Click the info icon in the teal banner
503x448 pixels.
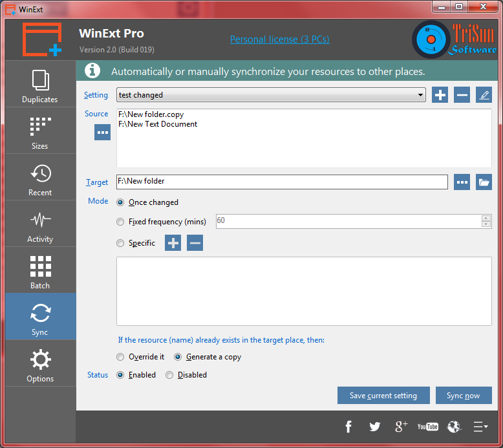(92, 70)
